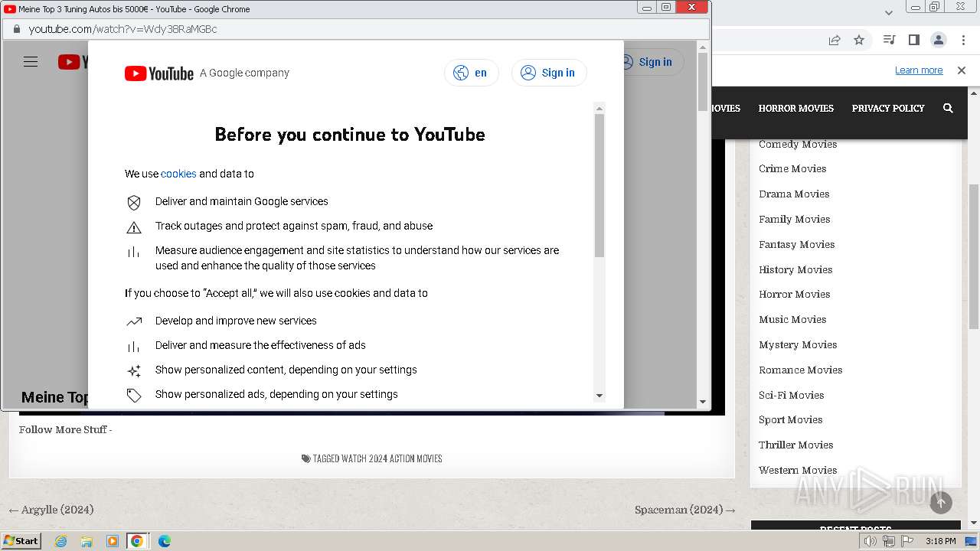Screen dimensions: 980x551
Task: Dismiss the Chrome infobar with X
Action: tap(962, 70)
